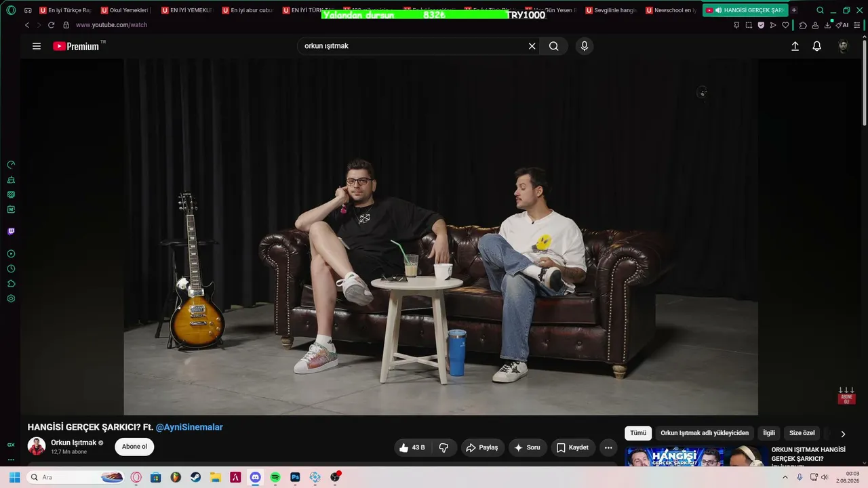Dislike the video

tap(444, 447)
